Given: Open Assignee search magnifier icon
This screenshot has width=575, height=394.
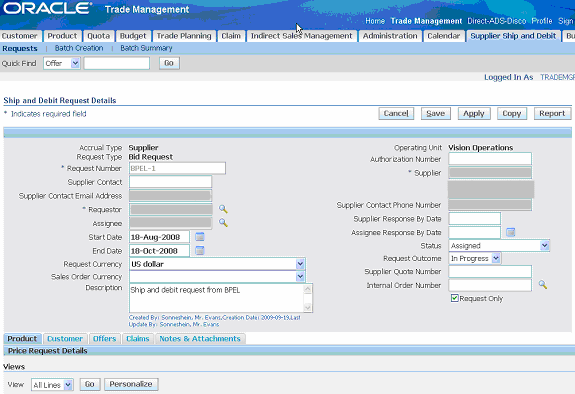Looking at the screenshot, I should point(223,223).
